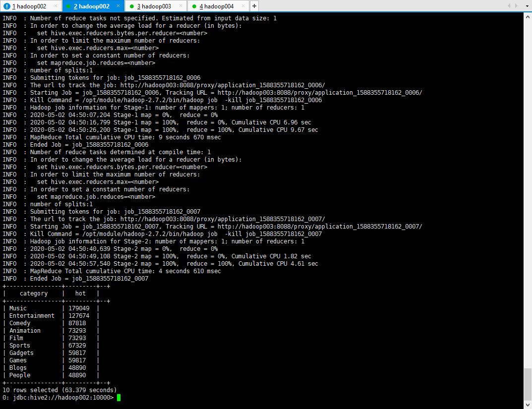Click 'Submitting tokens for job: job_1588355718162_0007'

(x=116, y=212)
